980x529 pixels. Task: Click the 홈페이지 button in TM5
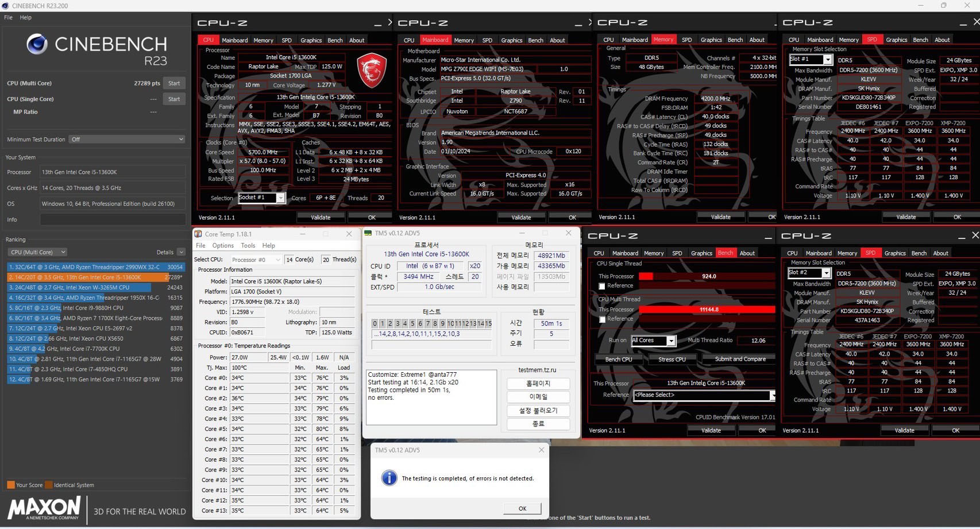538,383
